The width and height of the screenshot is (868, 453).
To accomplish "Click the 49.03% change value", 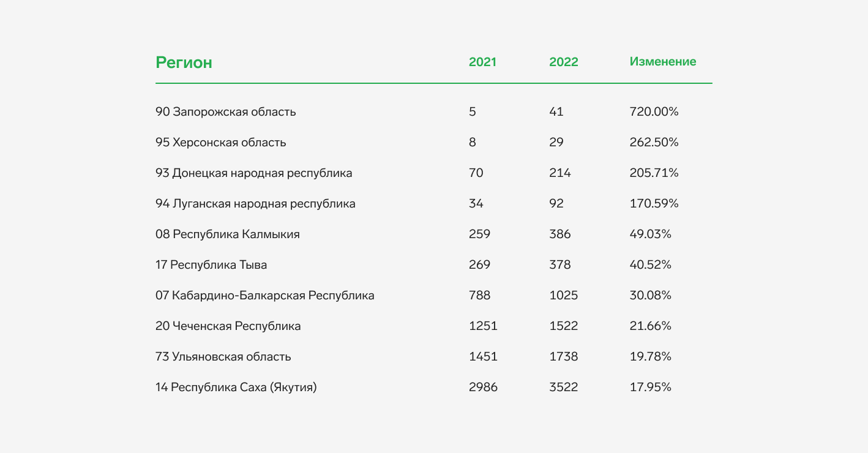I will 651,234.
